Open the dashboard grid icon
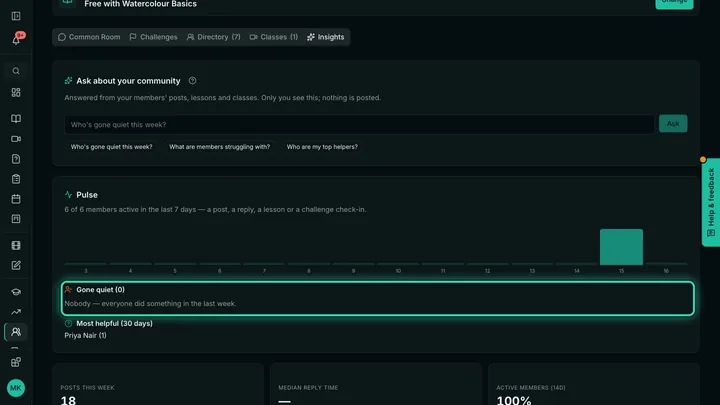720x405 pixels. [16, 93]
